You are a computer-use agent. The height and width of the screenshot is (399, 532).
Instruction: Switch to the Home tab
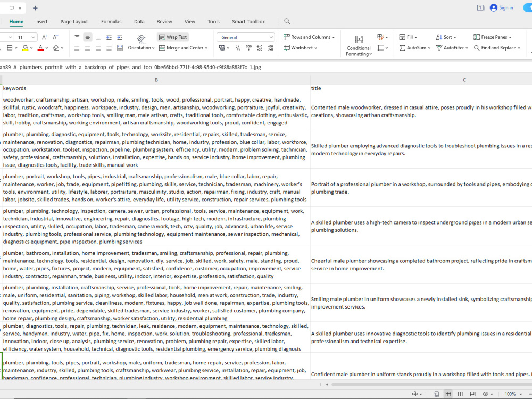(16, 22)
